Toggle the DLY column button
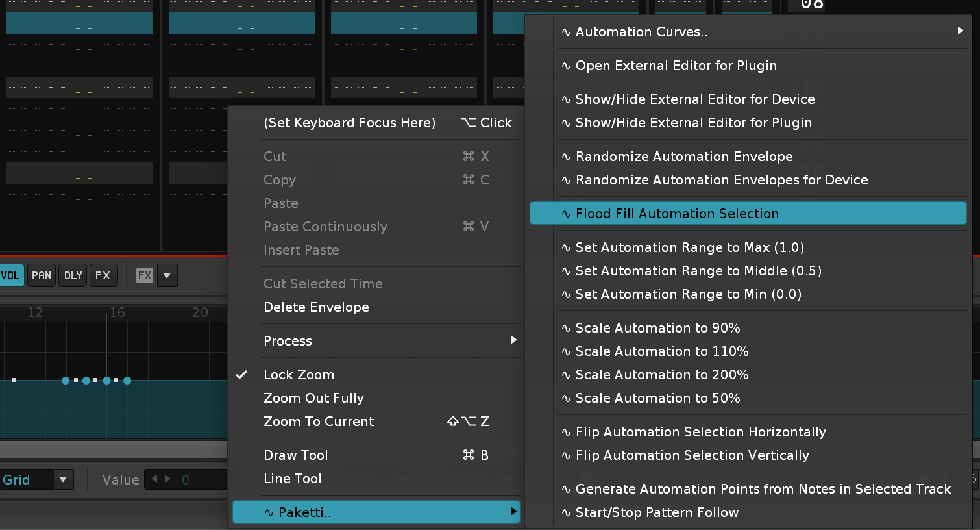 click(73, 275)
